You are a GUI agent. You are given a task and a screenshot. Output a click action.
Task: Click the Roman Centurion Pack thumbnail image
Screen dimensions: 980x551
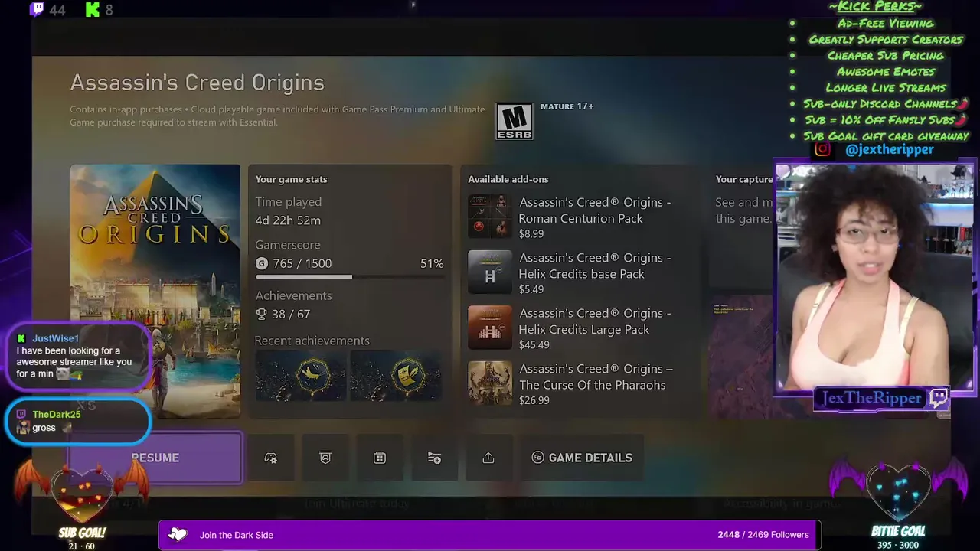pos(490,217)
